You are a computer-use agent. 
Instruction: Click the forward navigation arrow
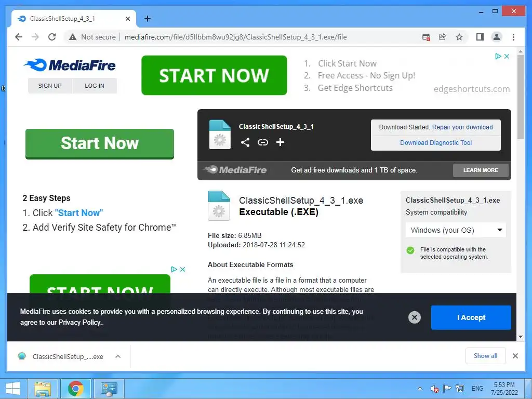click(x=35, y=37)
